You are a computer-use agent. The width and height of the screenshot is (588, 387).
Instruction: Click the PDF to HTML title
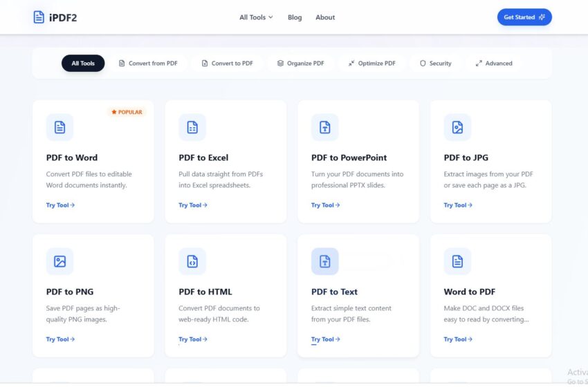point(205,292)
